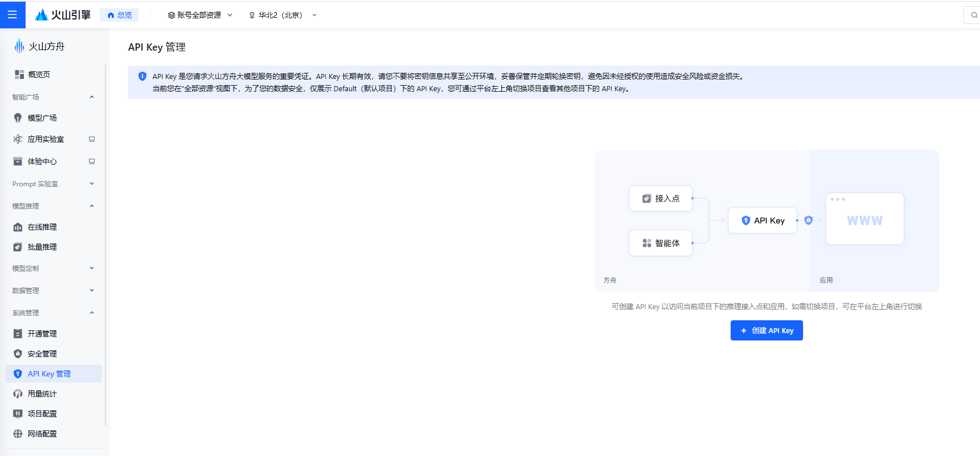Go to 模型广场
980x456 pixels.
(x=42, y=118)
